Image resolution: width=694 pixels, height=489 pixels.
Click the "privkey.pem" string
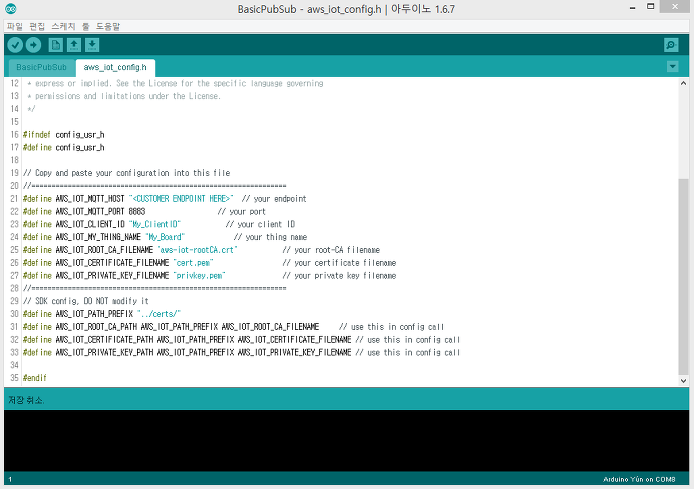[199, 276]
